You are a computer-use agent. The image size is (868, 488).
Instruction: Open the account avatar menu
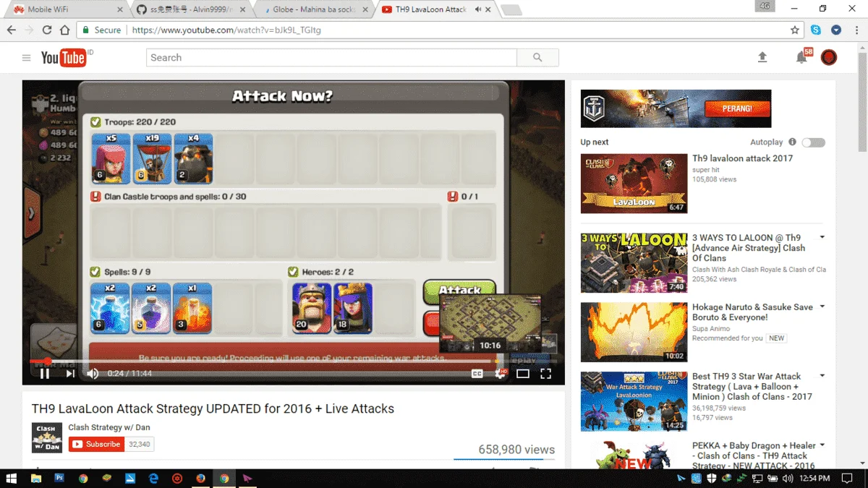click(x=829, y=57)
